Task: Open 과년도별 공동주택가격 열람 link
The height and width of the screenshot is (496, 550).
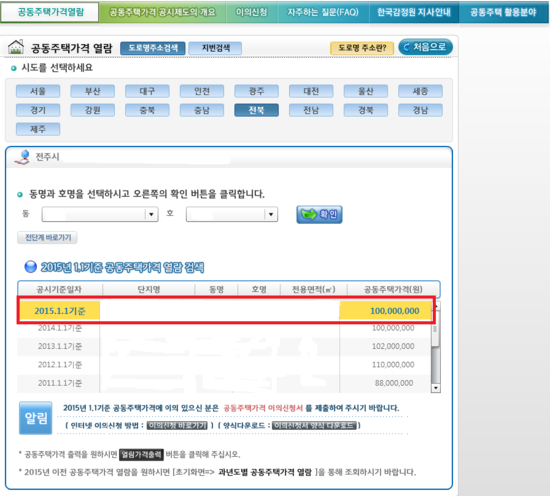Action: coord(264,472)
